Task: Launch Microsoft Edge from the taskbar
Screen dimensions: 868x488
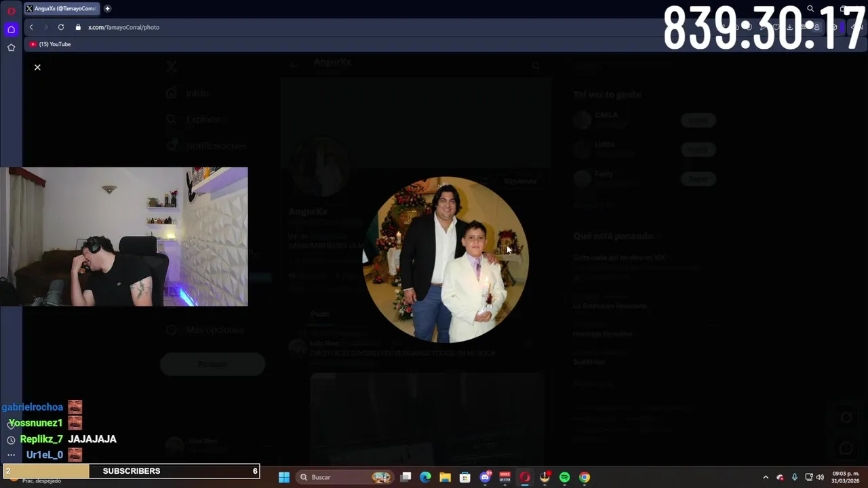Action: pyautogui.click(x=425, y=477)
